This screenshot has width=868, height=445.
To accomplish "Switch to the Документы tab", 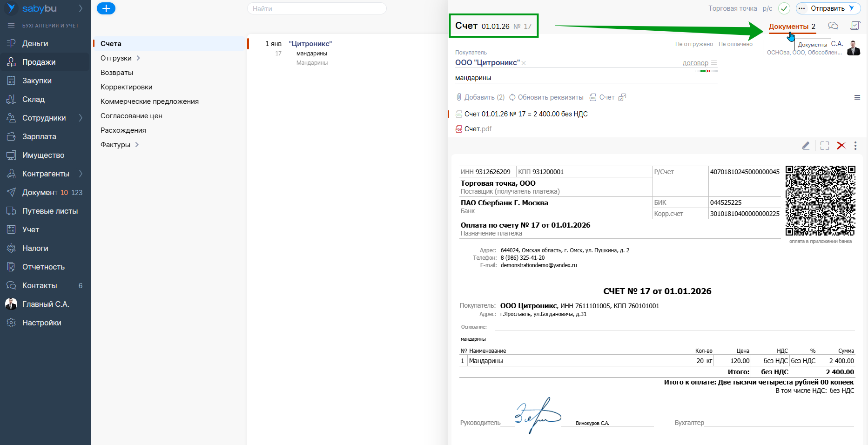I will pyautogui.click(x=792, y=27).
